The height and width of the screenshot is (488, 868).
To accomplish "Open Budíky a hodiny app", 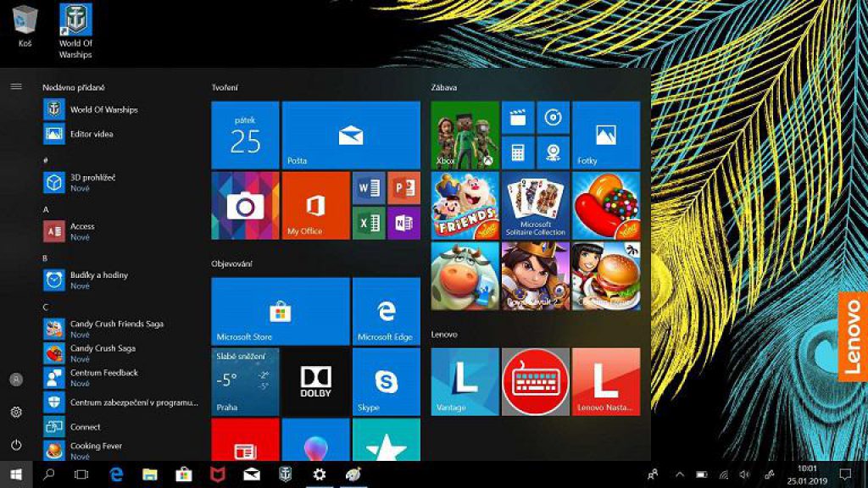I will pos(120,280).
